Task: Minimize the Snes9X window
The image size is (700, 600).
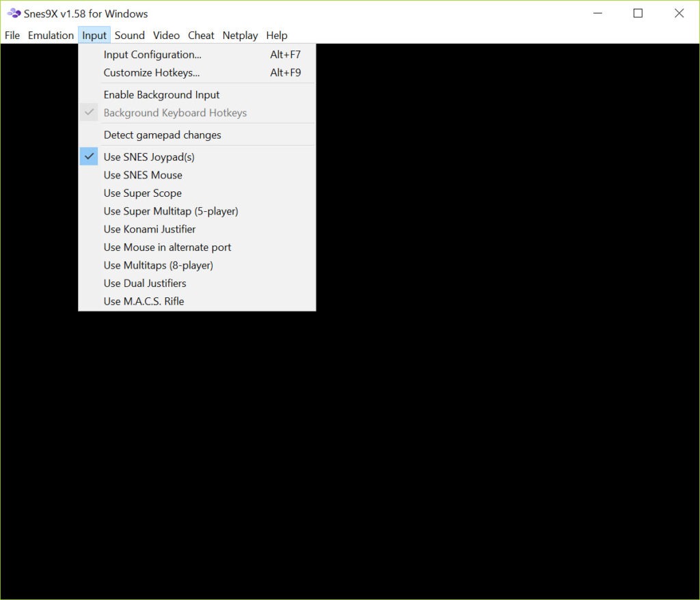Action: [x=597, y=14]
